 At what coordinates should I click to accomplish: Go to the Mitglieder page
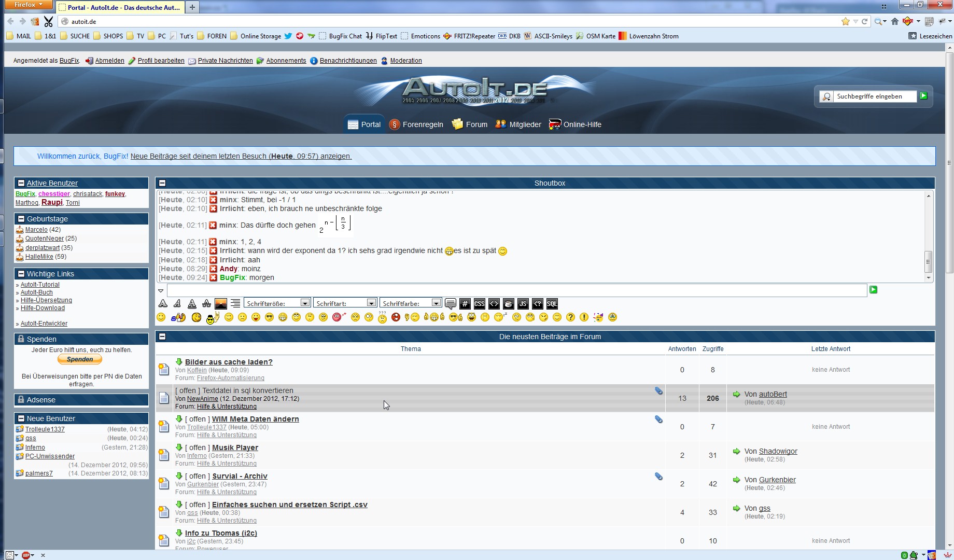(518, 124)
